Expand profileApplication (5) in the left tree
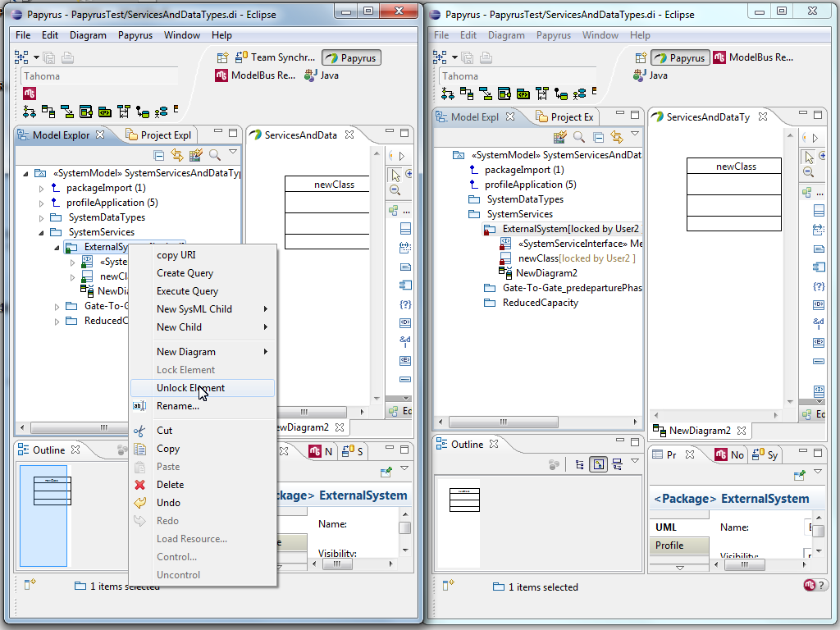Screen dimensions: 840x630 tap(41, 203)
